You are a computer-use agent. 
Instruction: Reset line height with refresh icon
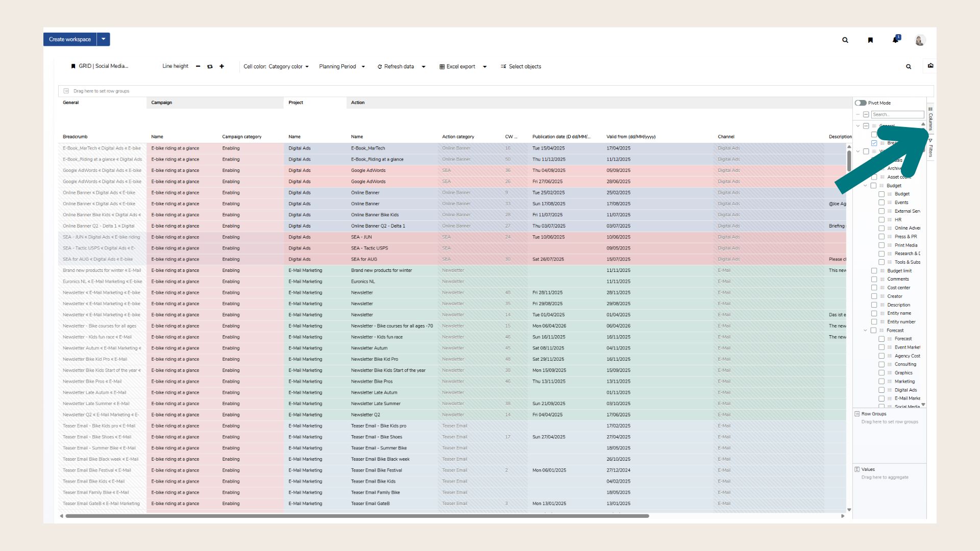[x=210, y=66]
